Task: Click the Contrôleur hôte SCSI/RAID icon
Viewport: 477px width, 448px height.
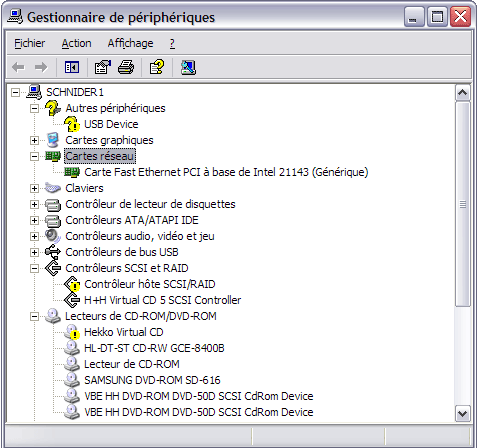Action: click(72, 284)
